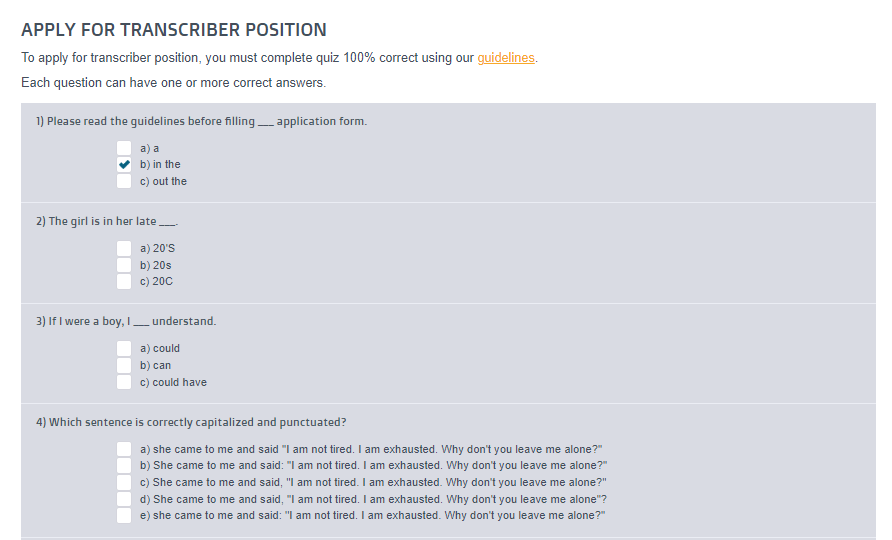Check question 4 option a, lowercase 'she' without comma
892x540 pixels.
[x=124, y=449]
